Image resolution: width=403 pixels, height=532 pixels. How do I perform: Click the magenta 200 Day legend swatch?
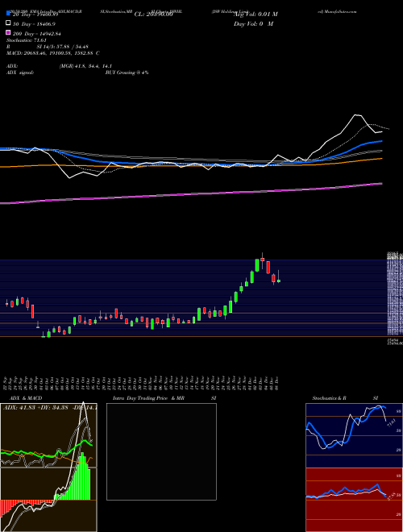click(x=8, y=33)
